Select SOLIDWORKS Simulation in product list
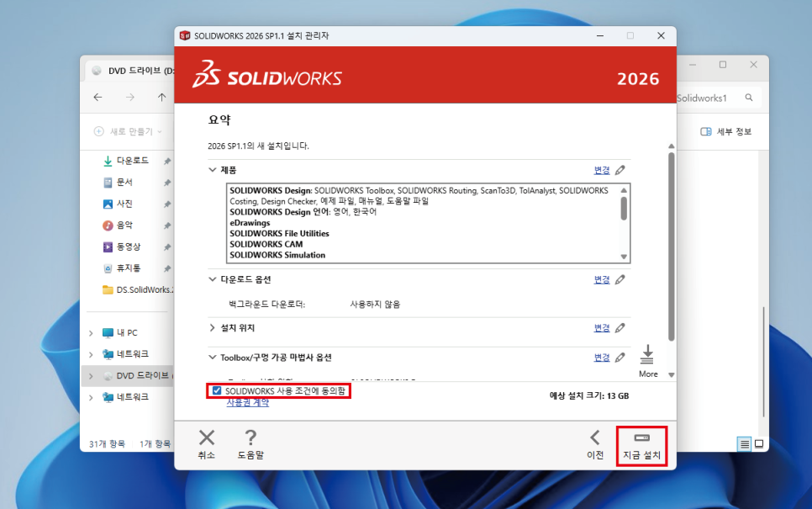 point(277,255)
